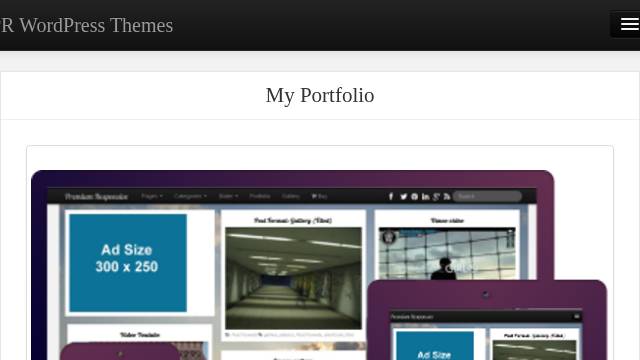
Task: Open the corridor gallery photo thumbnail
Action: click(293, 278)
